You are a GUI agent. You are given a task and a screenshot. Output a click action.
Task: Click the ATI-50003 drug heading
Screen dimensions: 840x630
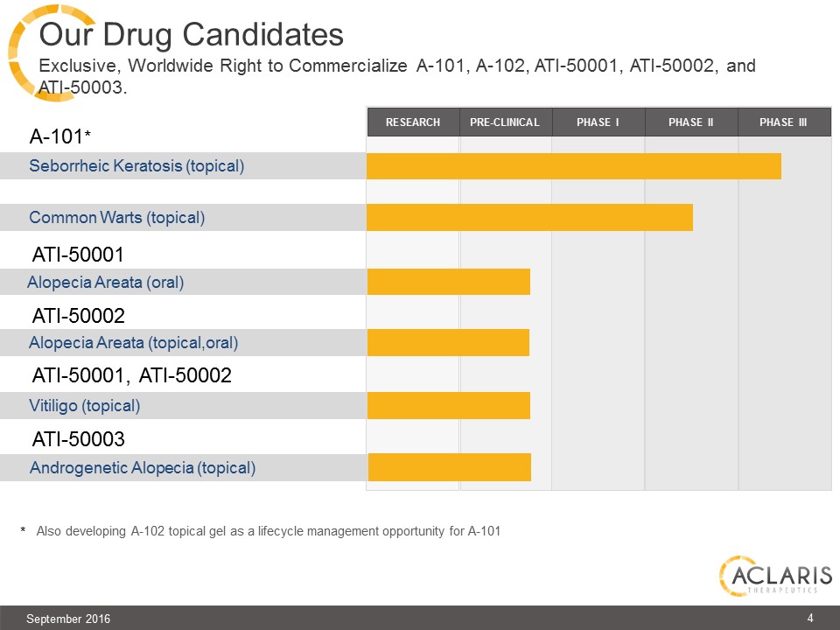[x=79, y=437]
